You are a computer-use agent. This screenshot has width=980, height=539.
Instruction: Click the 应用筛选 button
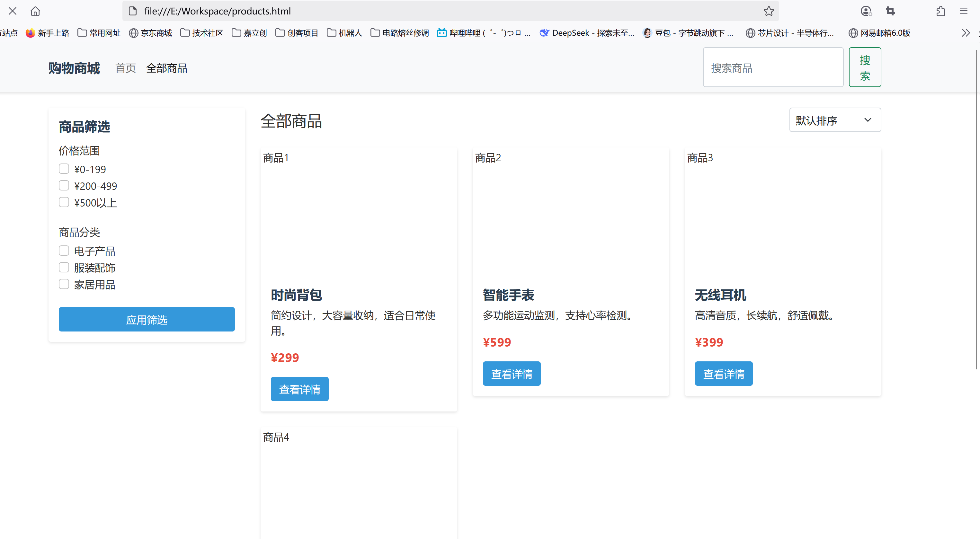pyautogui.click(x=147, y=320)
